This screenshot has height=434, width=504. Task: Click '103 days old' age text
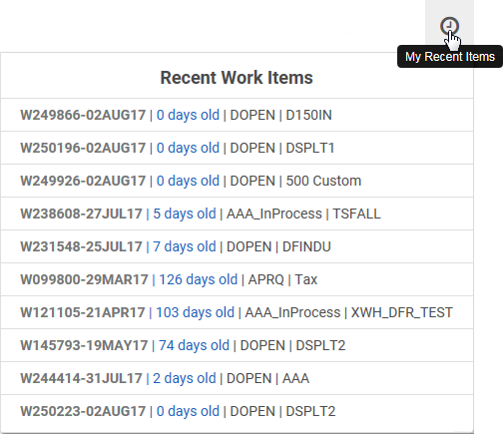click(195, 312)
